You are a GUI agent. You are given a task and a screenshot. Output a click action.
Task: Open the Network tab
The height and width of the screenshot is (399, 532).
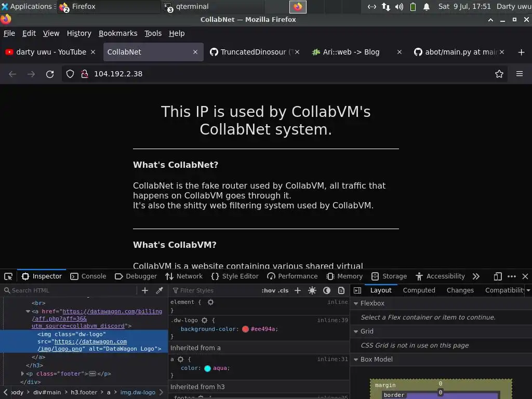pos(184,276)
